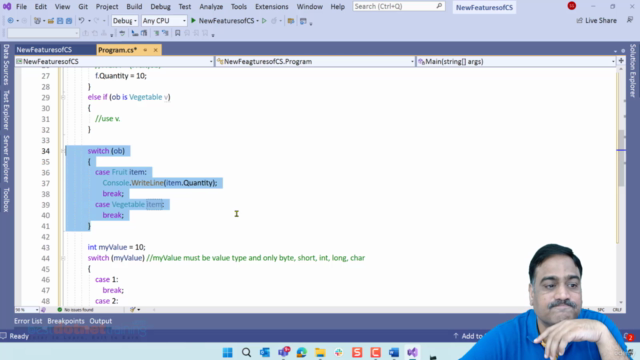Open Microsoft Teams from the taskbar
Viewport: 640px width, 360px height.
click(283, 352)
